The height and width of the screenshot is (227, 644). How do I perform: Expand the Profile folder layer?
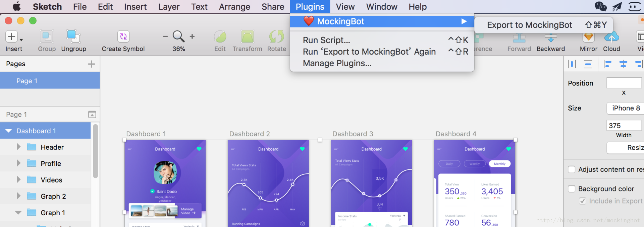coord(19,163)
